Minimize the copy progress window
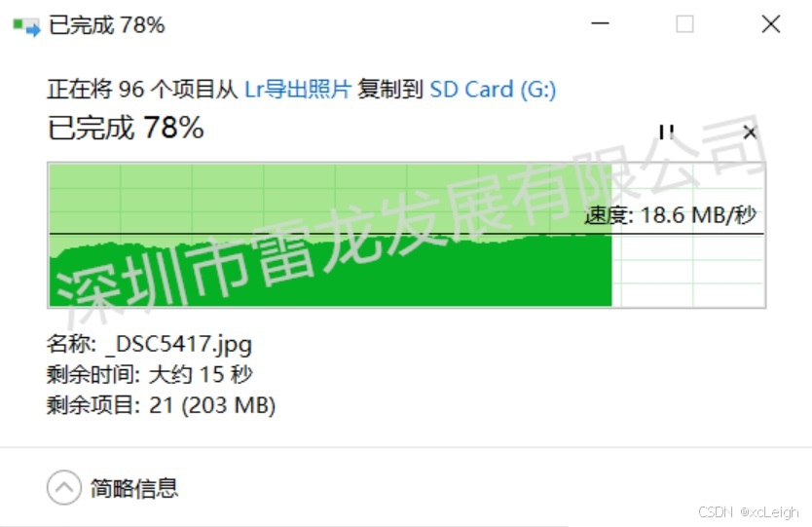Screen dimensions: 812x527 (x=600, y=23)
